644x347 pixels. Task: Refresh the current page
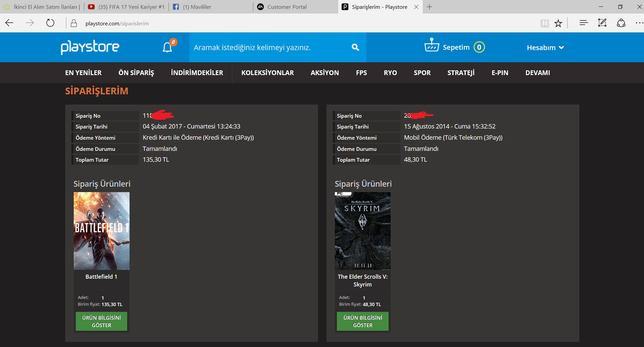pos(50,23)
